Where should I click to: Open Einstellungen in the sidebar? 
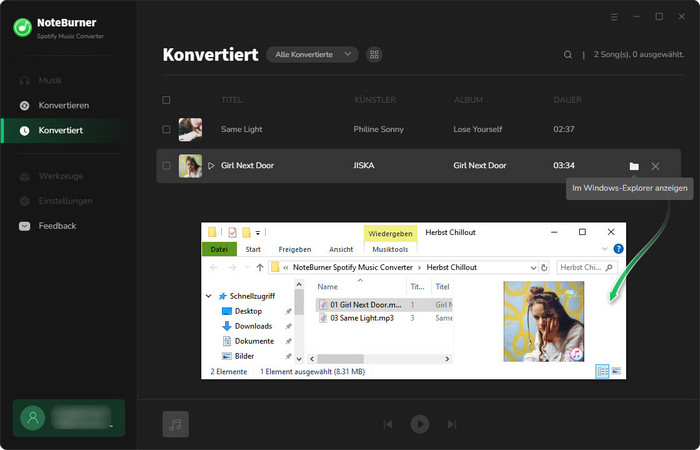[66, 201]
